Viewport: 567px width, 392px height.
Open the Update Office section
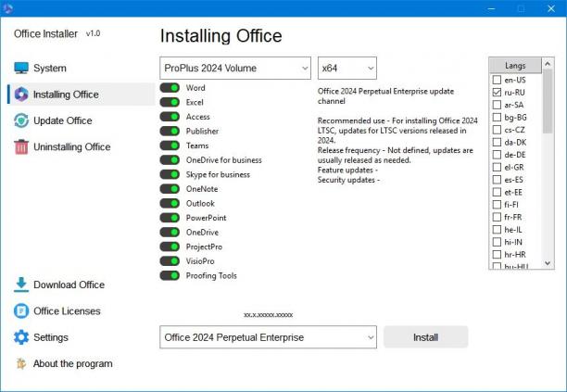(63, 120)
